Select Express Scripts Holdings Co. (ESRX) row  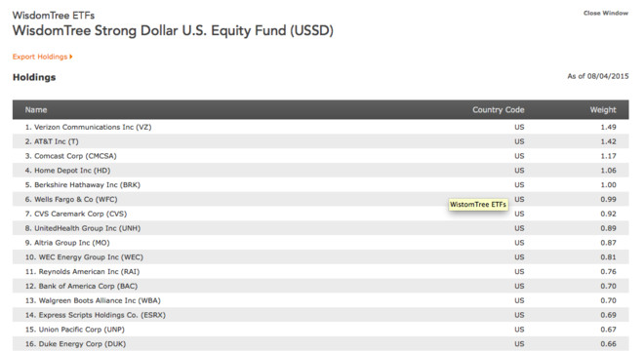click(320, 315)
